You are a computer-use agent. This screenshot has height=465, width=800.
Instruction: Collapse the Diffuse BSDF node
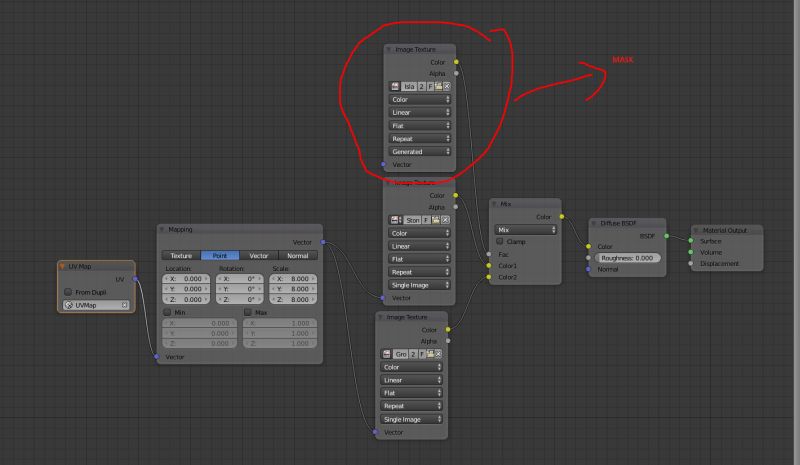coord(593,223)
